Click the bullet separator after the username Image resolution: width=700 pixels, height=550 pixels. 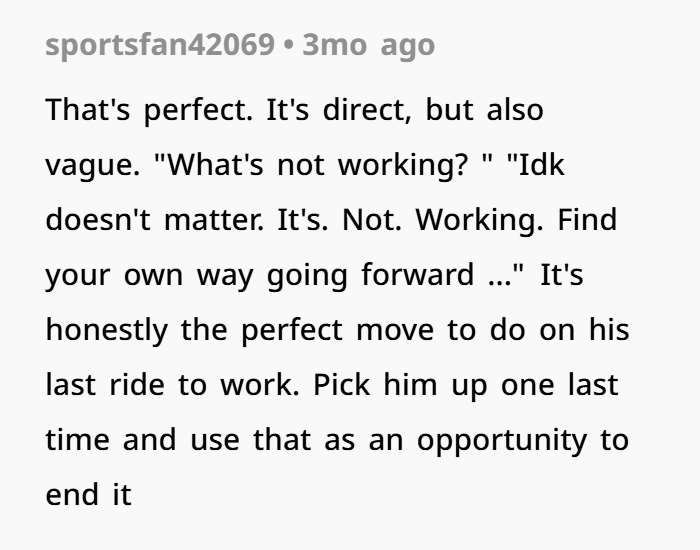point(288,46)
